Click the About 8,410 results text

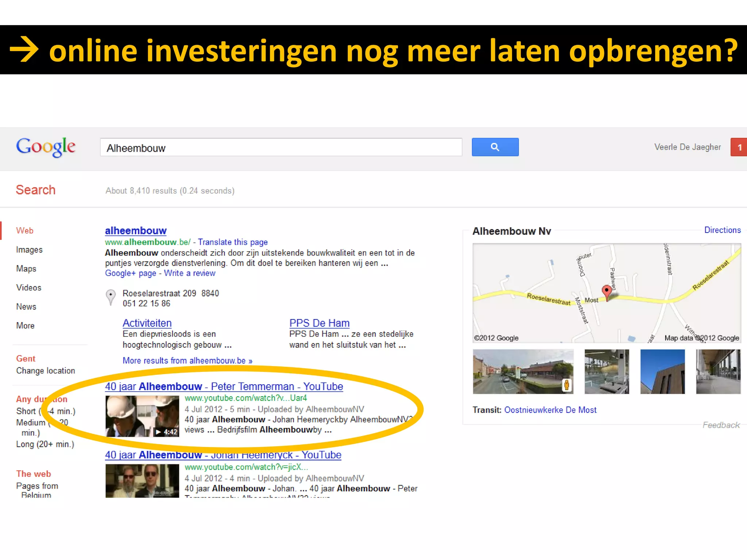tap(170, 191)
